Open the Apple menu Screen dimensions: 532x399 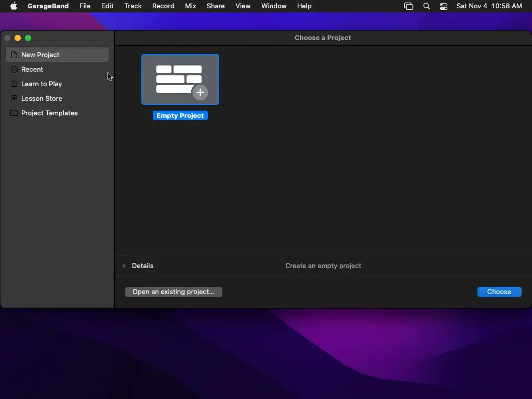click(x=14, y=6)
